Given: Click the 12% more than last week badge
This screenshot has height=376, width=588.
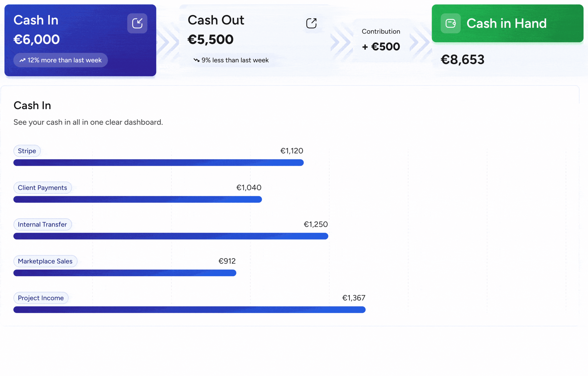Looking at the screenshot, I should 61,60.
